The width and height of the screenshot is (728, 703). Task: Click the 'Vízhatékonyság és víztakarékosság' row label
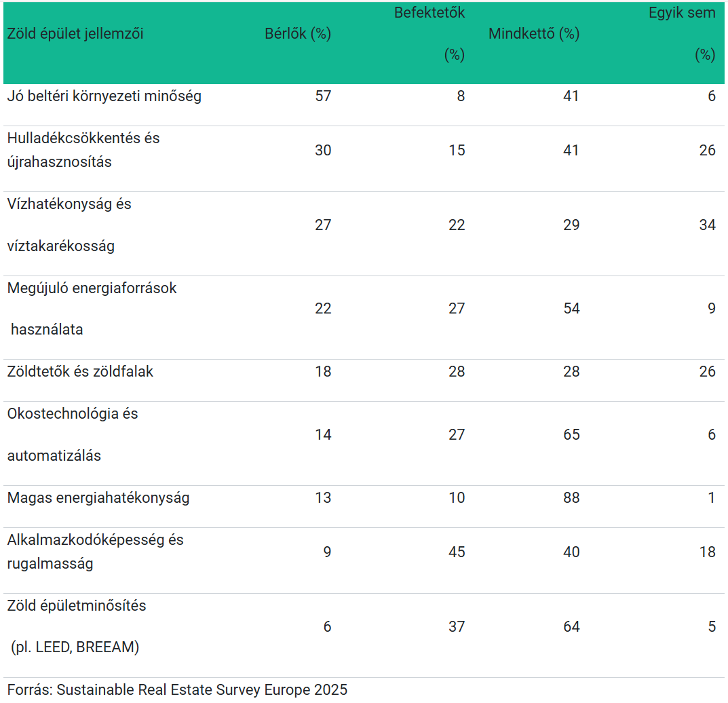coord(69,225)
